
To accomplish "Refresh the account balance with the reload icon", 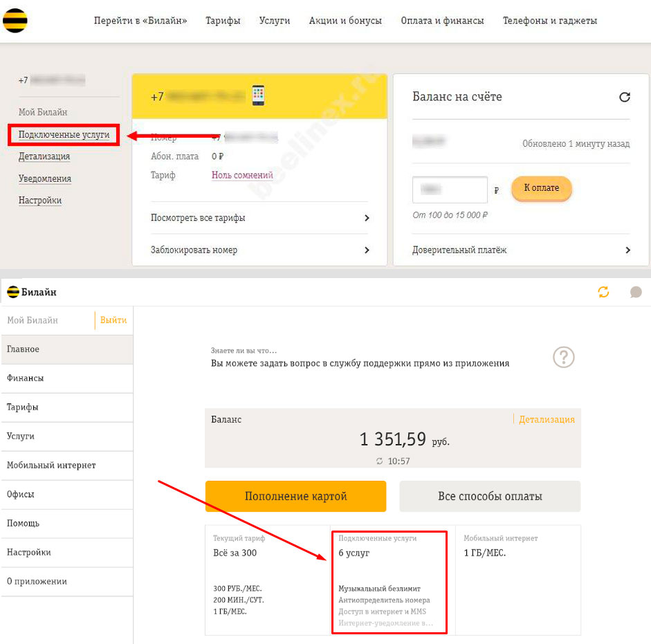I will point(624,98).
